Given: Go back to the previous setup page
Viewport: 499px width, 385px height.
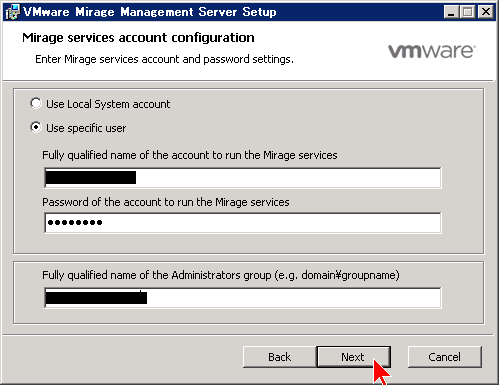Looking at the screenshot, I should click(279, 357).
